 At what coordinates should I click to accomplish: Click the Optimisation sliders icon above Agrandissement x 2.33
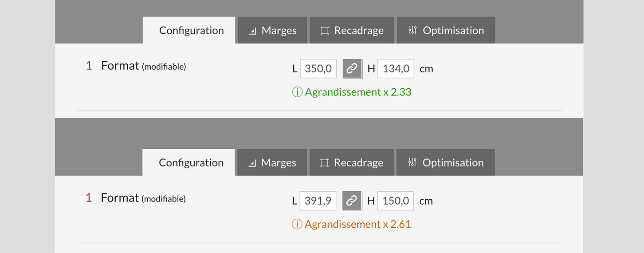pos(413,30)
